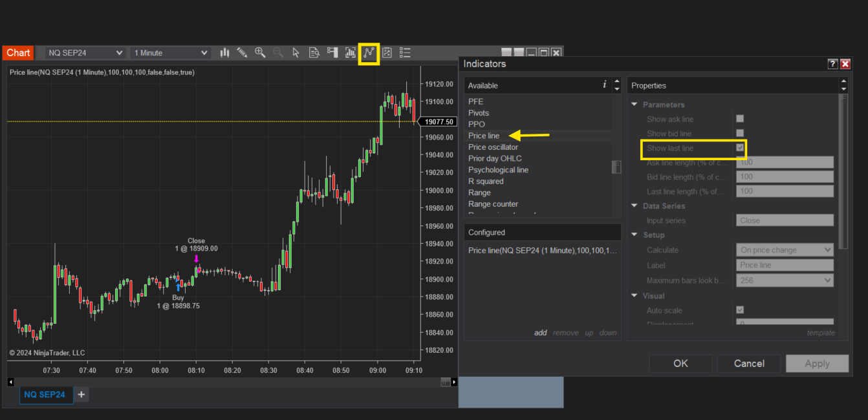Collapse the Data Series section
This screenshot has width=868, height=420.
635,206
